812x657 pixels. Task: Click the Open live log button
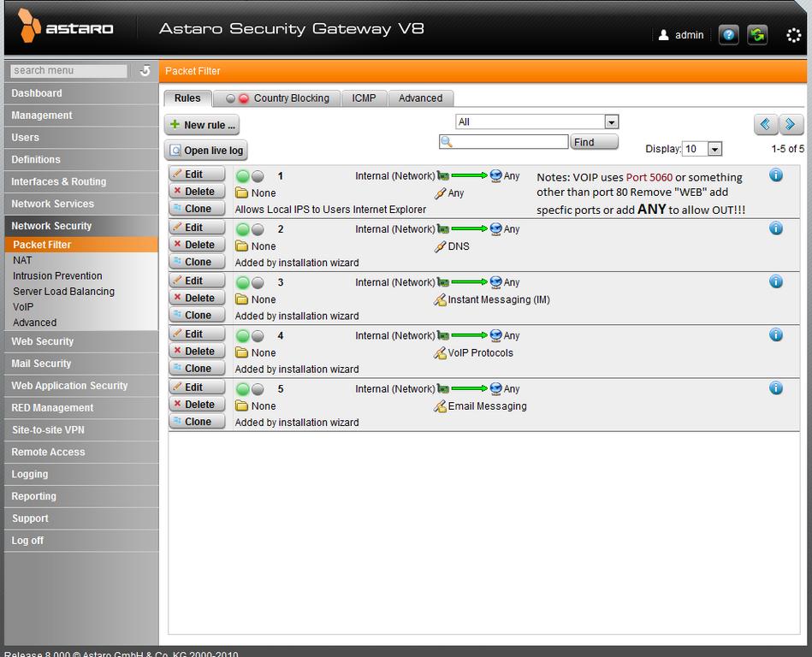click(x=206, y=151)
